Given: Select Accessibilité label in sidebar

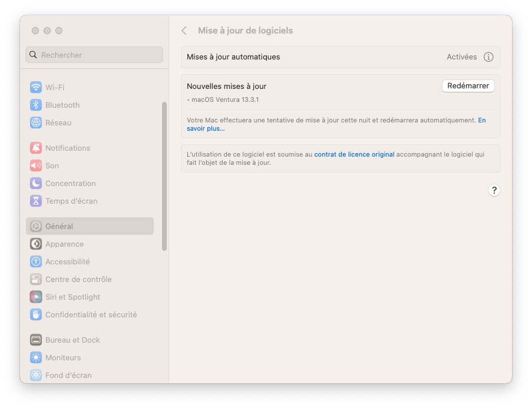Looking at the screenshot, I should click(68, 261).
